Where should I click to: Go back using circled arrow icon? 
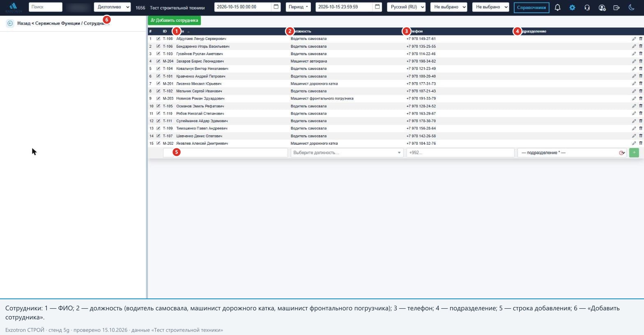coord(10,23)
